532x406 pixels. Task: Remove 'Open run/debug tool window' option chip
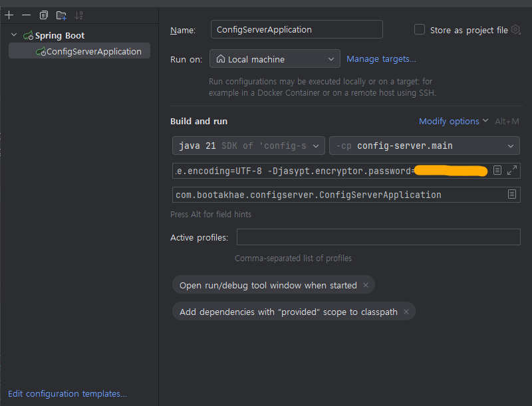point(365,285)
